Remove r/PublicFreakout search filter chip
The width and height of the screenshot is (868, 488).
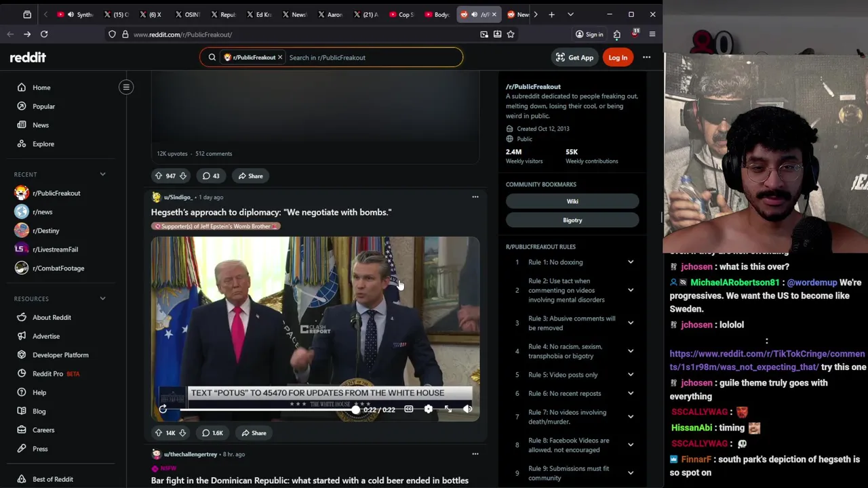(x=279, y=58)
